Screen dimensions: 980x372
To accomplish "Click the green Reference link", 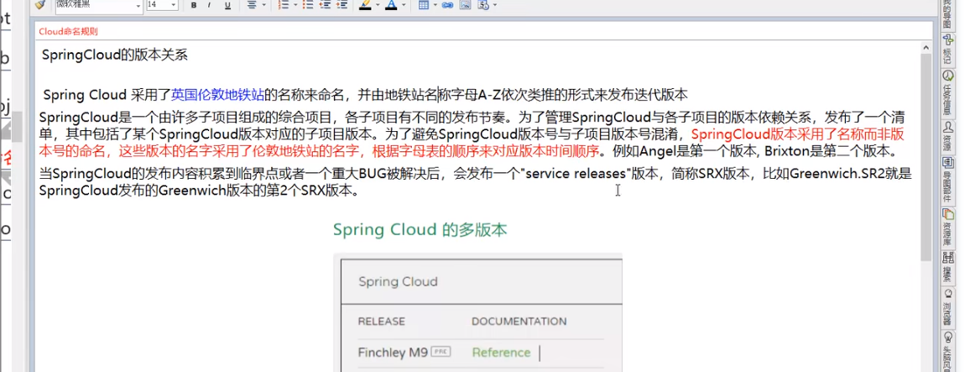I will click(x=501, y=353).
